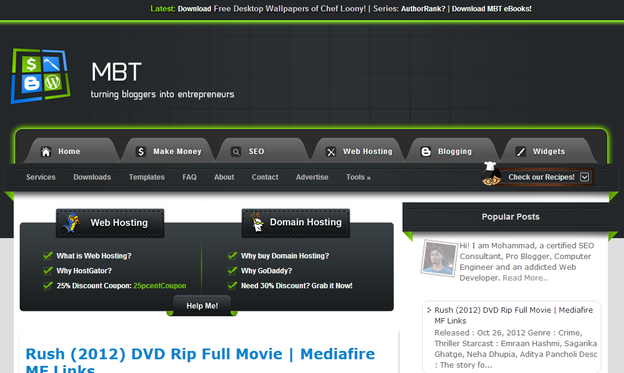Open the Why GoDaddy? link

click(x=266, y=271)
